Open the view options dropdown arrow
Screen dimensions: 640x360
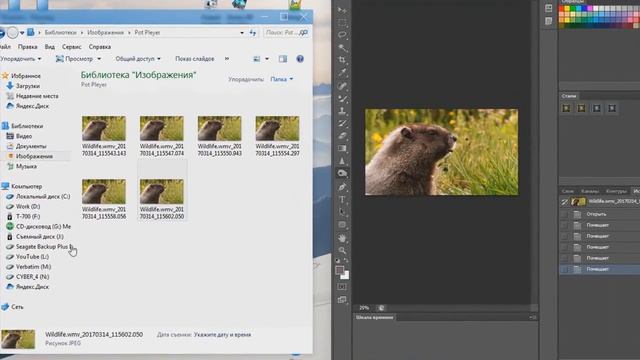coord(267,59)
